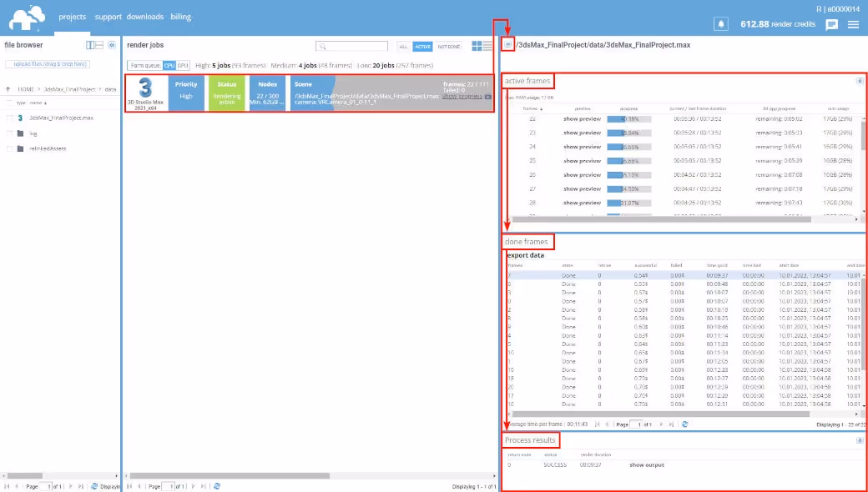Image resolution: width=868 pixels, height=492 pixels.
Task: Go to first page in done frames
Action: pyautogui.click(x=597, y=424)
